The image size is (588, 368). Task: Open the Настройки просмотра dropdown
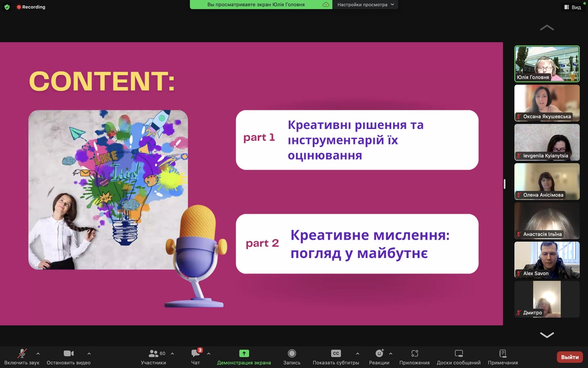pos(365,5)
